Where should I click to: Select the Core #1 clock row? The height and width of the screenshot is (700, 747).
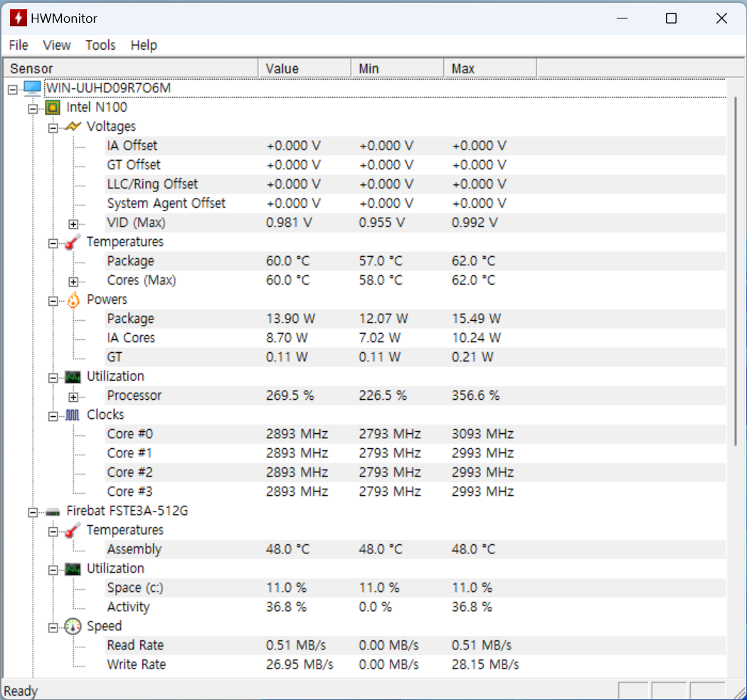tap(415, 453)
